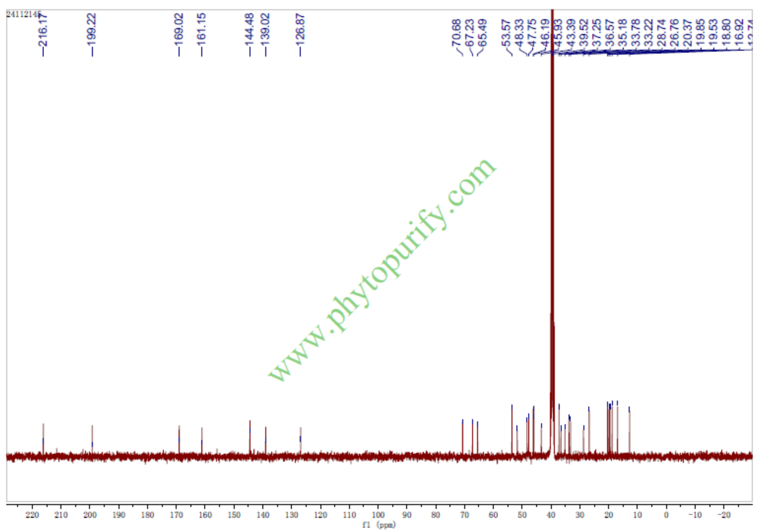
Task: Click the 144.48 peak label
Action: point(250,29)
